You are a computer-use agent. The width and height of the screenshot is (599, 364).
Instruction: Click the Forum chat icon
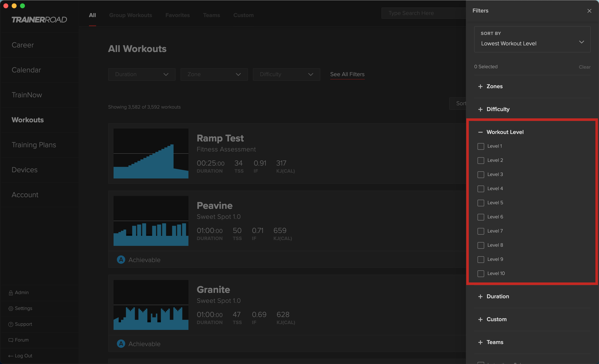(x=11, y=340)
